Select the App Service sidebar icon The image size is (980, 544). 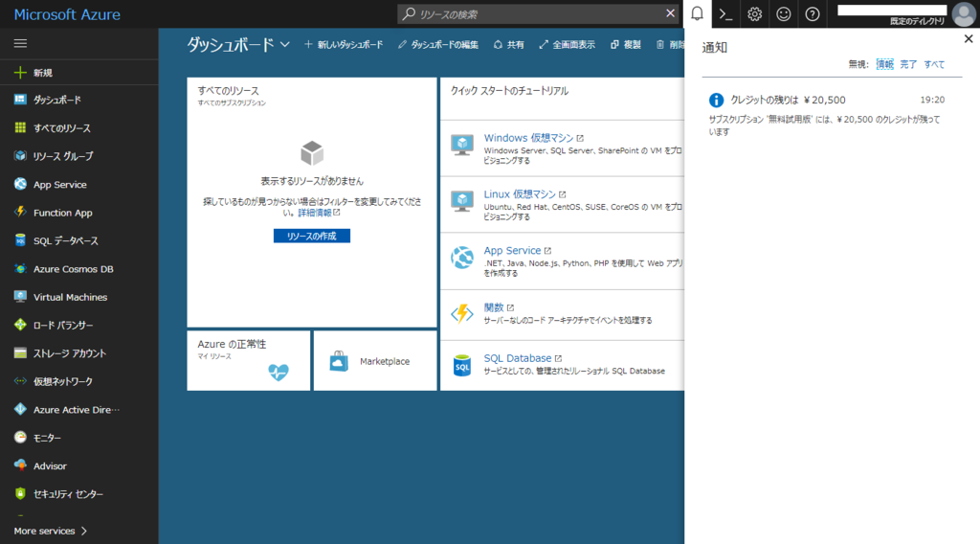[x=20, y=184]
